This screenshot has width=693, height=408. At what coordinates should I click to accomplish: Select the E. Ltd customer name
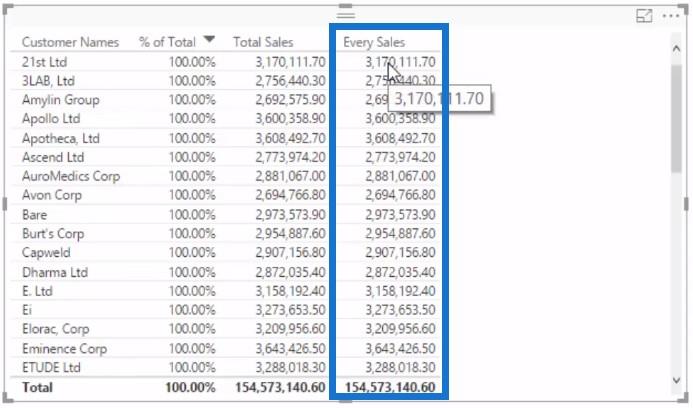point(37,291)
